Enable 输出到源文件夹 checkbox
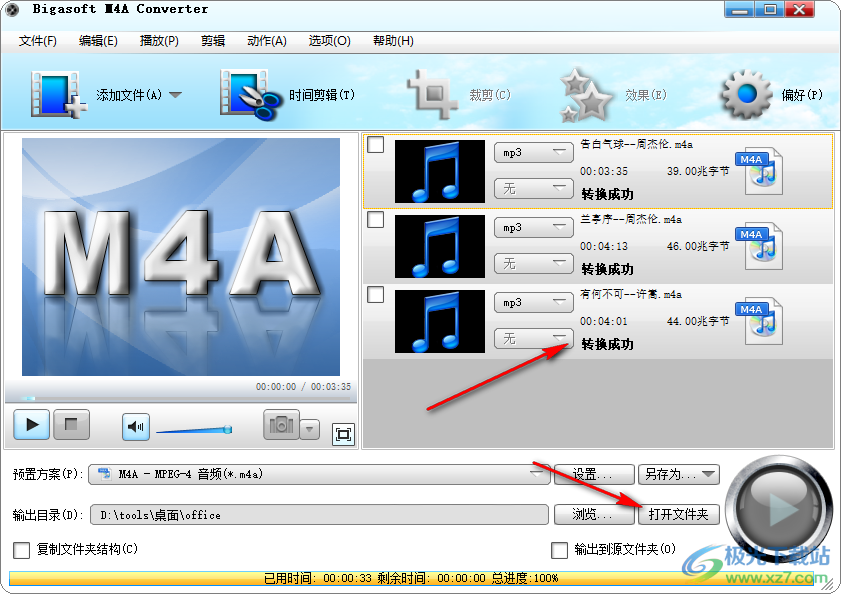Screen dimensions: 841x594 559,550
